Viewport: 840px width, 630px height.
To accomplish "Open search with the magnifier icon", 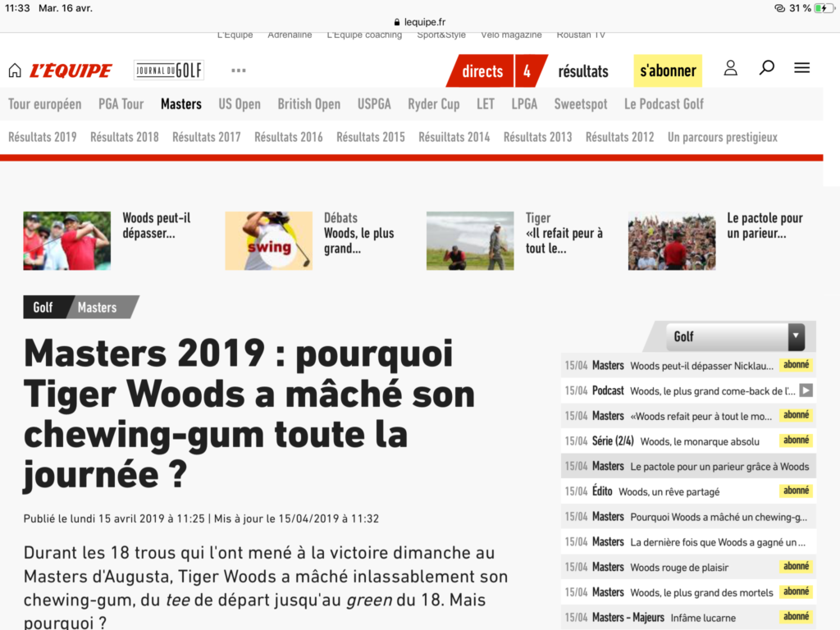I will click(767, 68).
